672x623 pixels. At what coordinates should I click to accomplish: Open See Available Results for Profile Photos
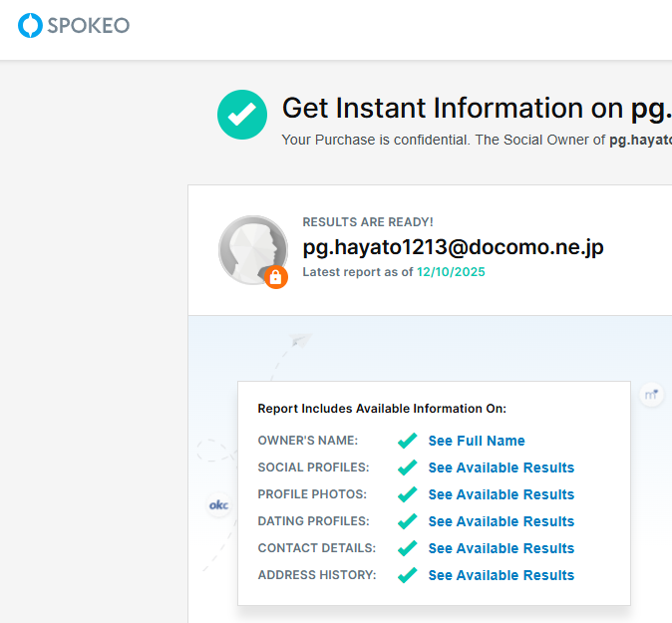(x=501, y=494)
